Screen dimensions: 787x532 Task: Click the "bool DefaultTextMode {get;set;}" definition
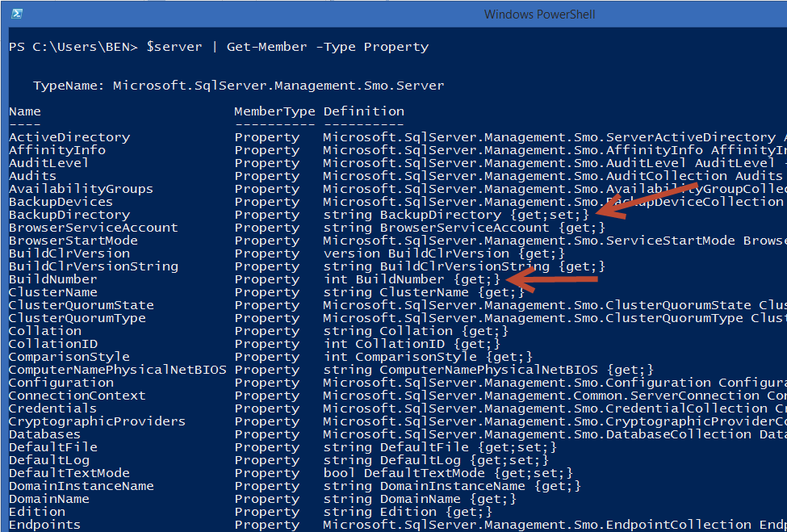448,473
